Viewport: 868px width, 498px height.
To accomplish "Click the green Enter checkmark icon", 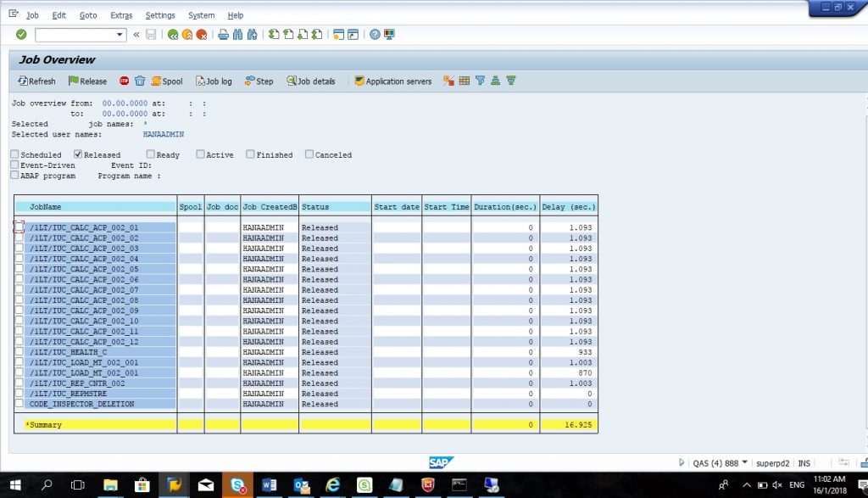I will [21, 34].
